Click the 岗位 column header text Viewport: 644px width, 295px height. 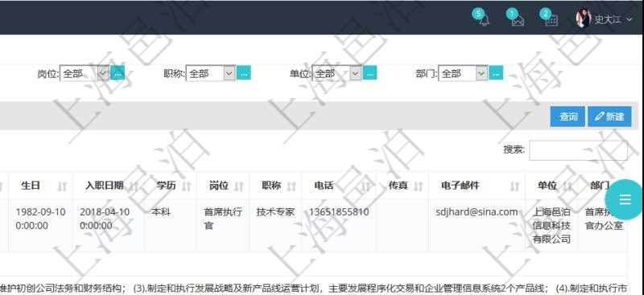tap(219, 186)
